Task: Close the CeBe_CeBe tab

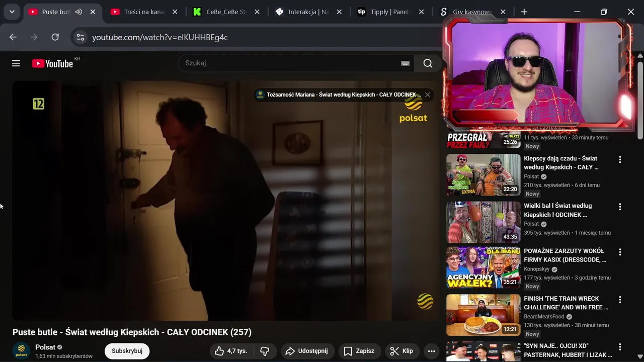Action: click(x=257, y=12)
